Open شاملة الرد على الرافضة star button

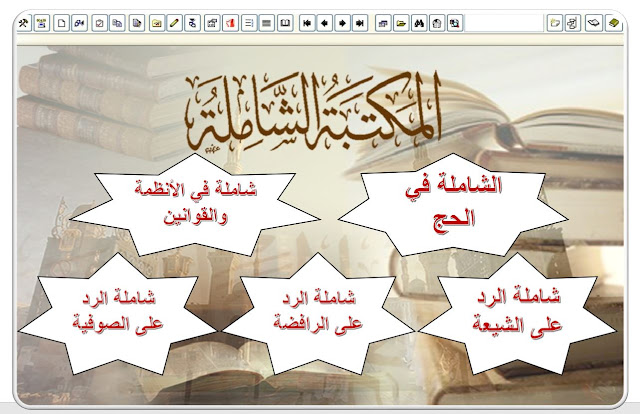[318, 314]
